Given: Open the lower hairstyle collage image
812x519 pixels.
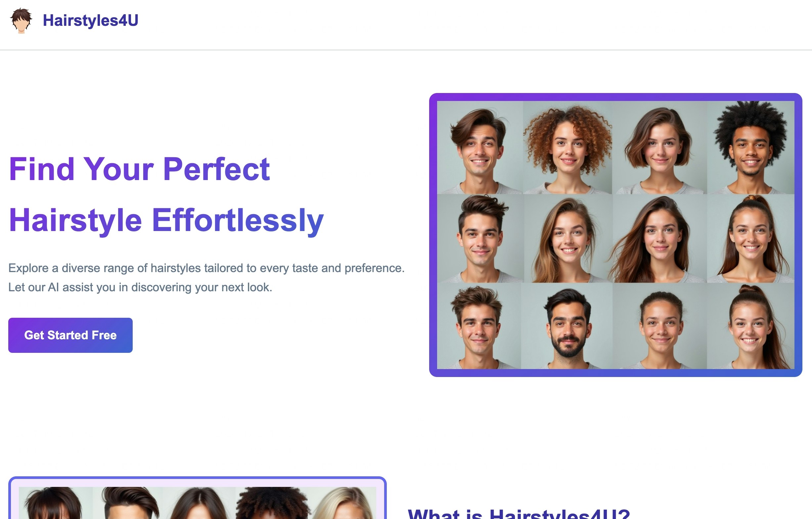Looking at the screenshot, I should [x=197, y=502].
